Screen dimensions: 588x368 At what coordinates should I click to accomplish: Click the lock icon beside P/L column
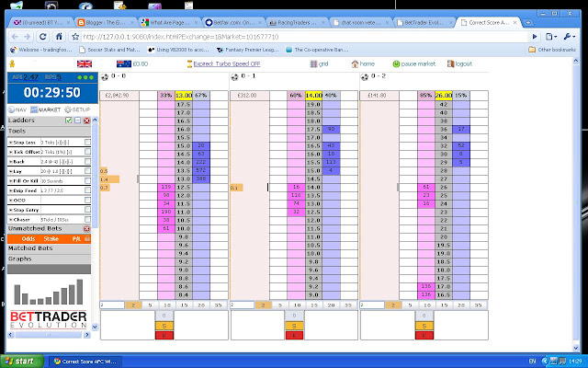coord(87,238)
